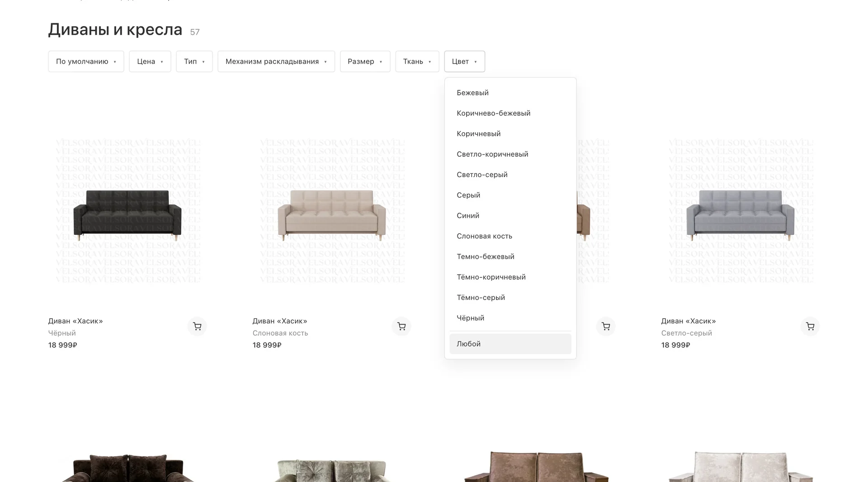This screenshot has height=482, width=868.
Task: Add Слоновая кость Хасик sofa to cart
Action: click(x=401, y=326)
